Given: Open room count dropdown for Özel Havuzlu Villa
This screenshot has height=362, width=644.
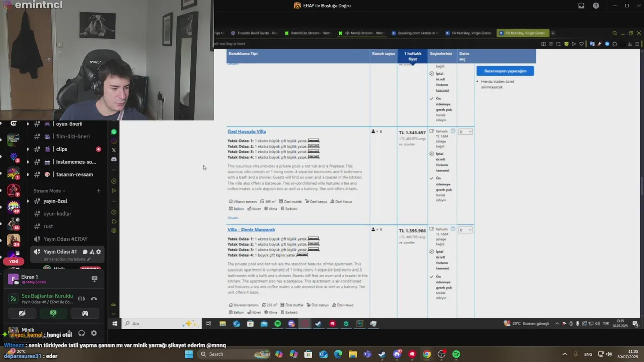Looking at the screenshot, I should pyautogui.click(x=465, y=132).
